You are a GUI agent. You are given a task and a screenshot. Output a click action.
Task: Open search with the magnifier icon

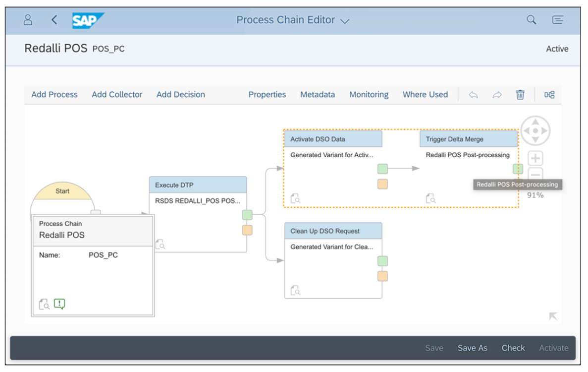point(531,20)
